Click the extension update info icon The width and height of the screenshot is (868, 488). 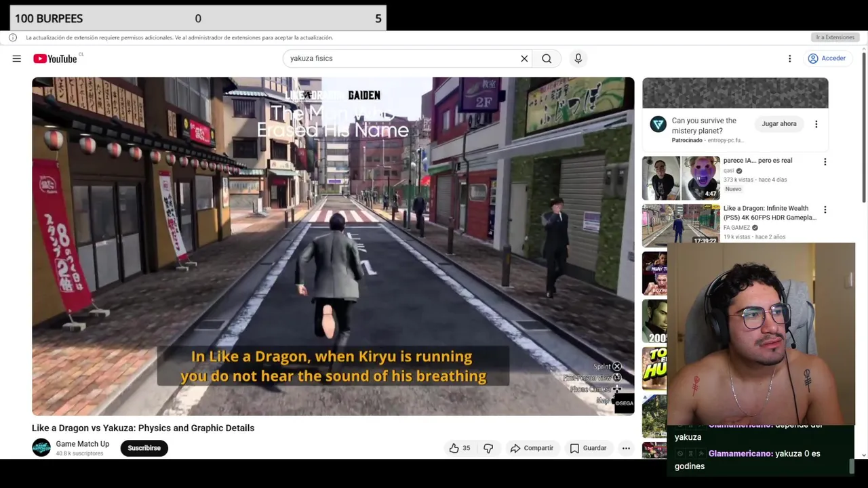(x=12, y=37)
